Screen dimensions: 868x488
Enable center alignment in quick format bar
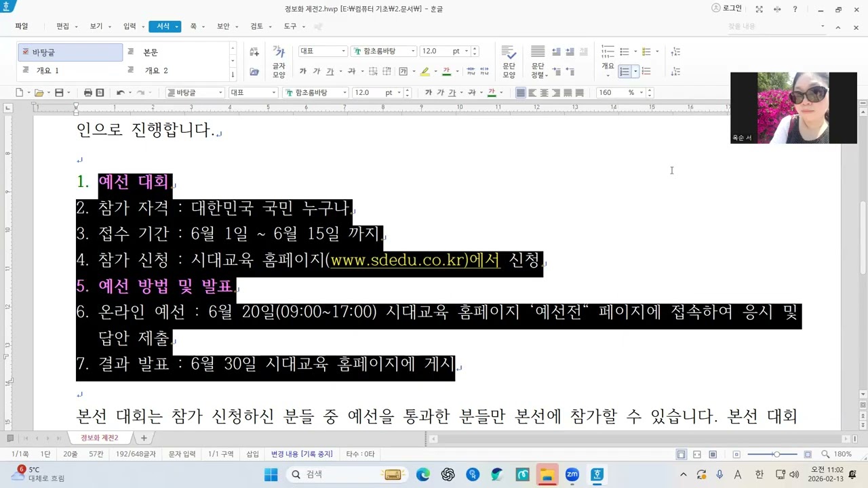point(544,92)
